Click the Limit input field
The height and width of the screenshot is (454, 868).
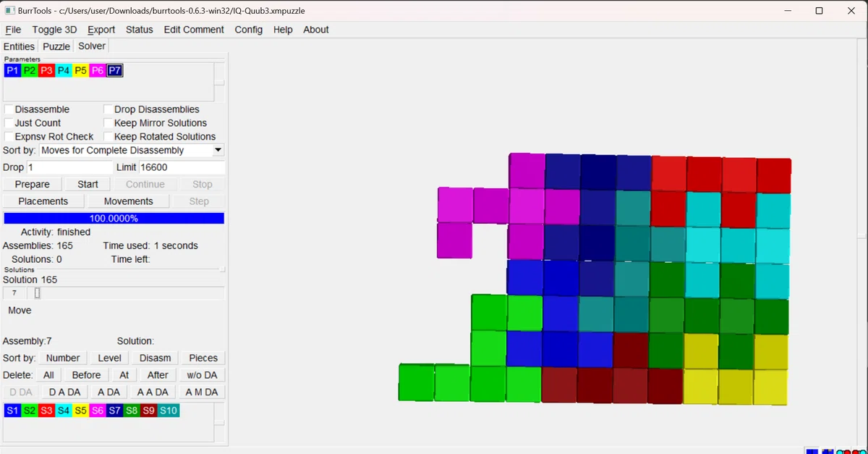coord(182,167)
